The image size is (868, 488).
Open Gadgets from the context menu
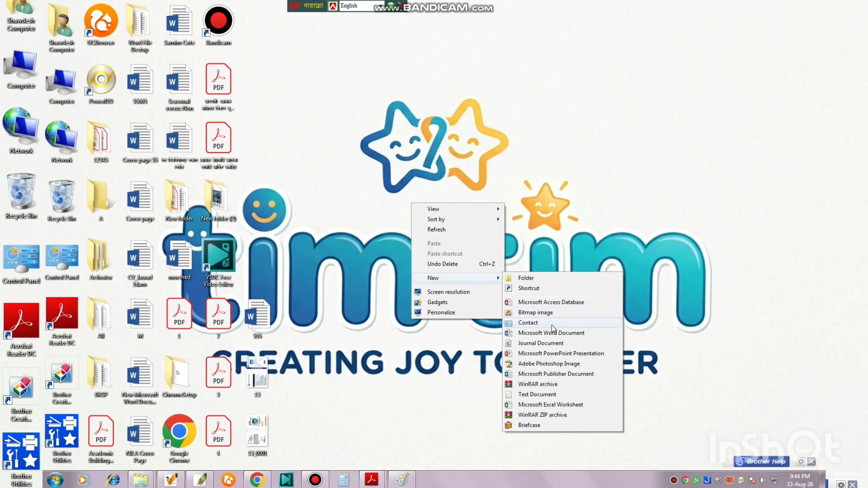[458, 302]
